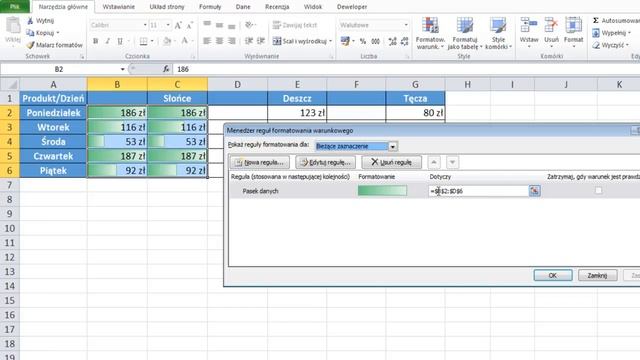Center text horizontally in cell
The height and width of the screenshot is (360, 640).
[x=219, y=41]
